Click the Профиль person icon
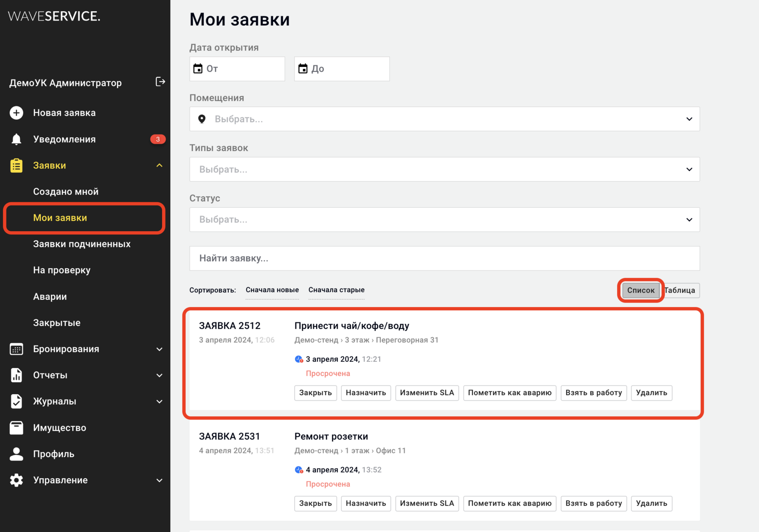This screenshot has height=532, width=759. pyautogui.click(x=16, y=454)
